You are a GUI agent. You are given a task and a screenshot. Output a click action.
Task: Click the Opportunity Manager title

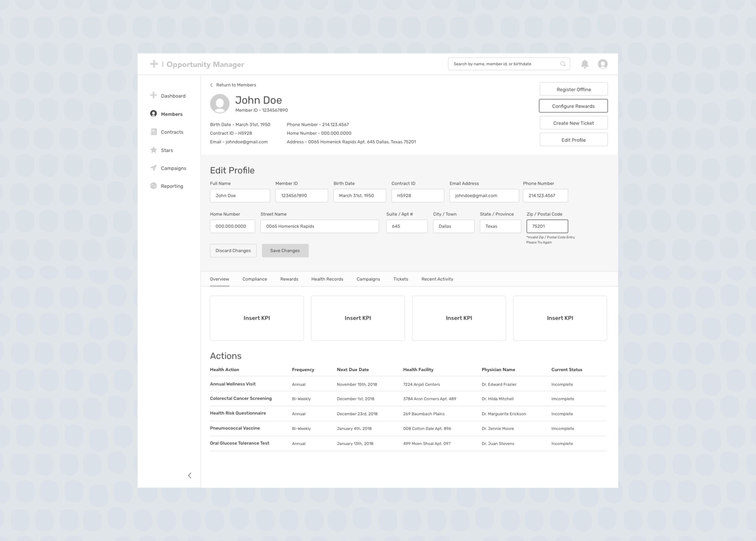205,64
